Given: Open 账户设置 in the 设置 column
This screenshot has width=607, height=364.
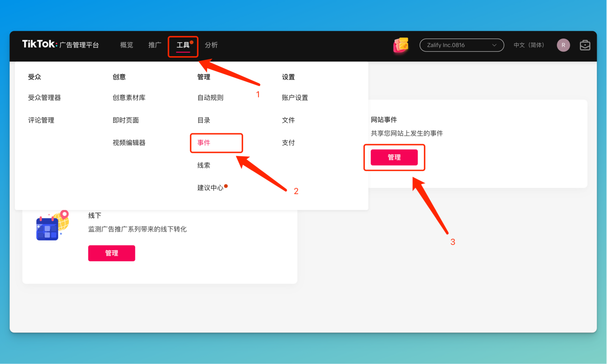Looking at the screenshot, I should [x=295, y=98].
